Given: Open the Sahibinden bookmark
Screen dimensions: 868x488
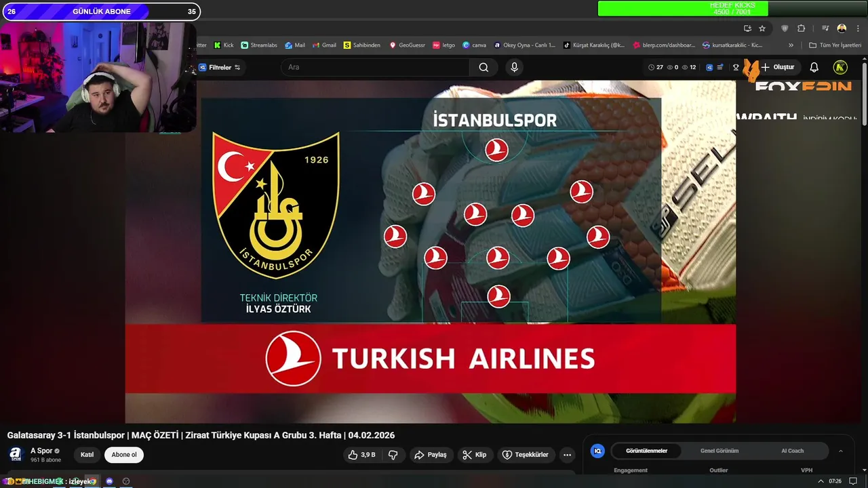Looking at the screenshot, I should click(362, 45).
